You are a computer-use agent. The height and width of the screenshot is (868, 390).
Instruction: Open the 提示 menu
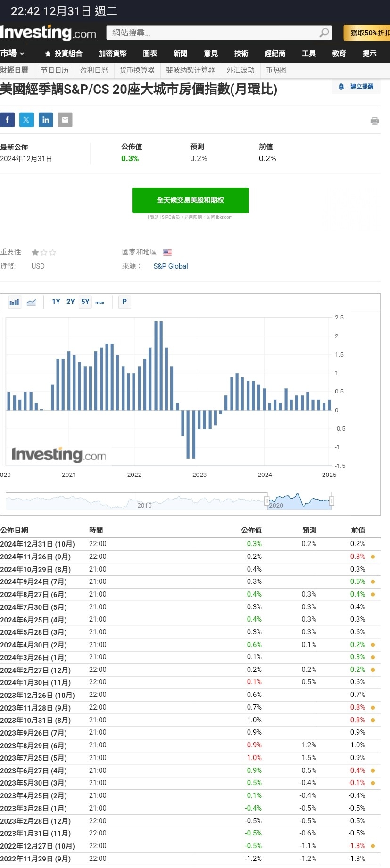tap(369, 54)
